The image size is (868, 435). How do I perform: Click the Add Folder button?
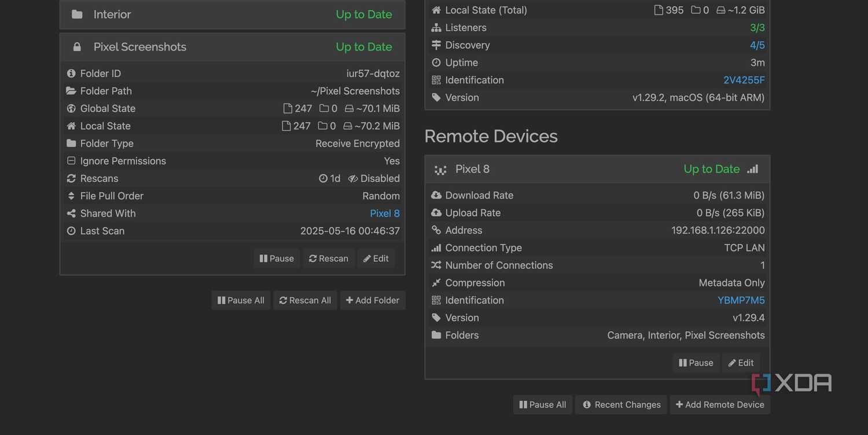[x=373, y=300]
